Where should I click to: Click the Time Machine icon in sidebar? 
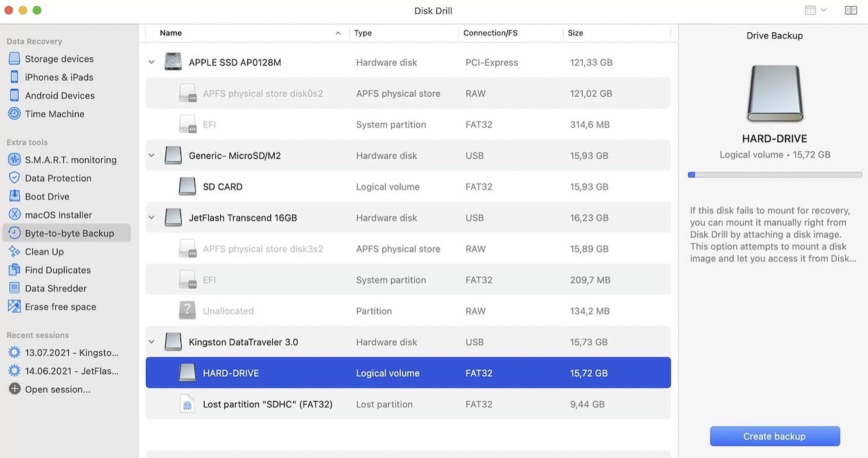14,114
